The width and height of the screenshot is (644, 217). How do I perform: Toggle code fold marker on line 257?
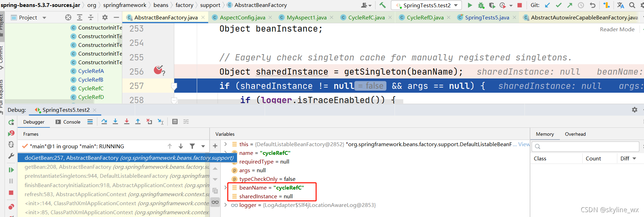[x=174, y=86]
